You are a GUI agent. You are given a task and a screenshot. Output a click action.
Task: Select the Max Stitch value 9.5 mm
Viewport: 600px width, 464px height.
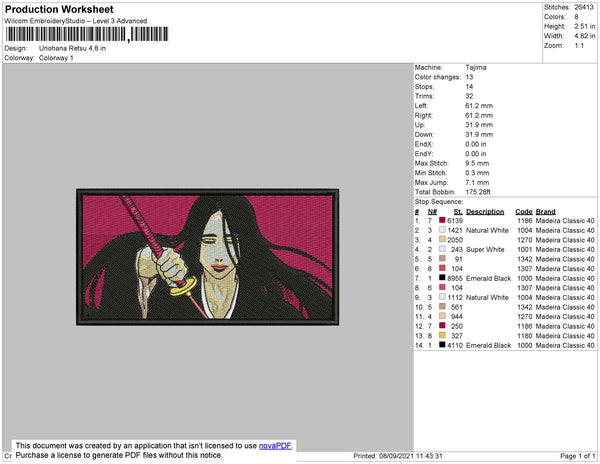(477, 163)
